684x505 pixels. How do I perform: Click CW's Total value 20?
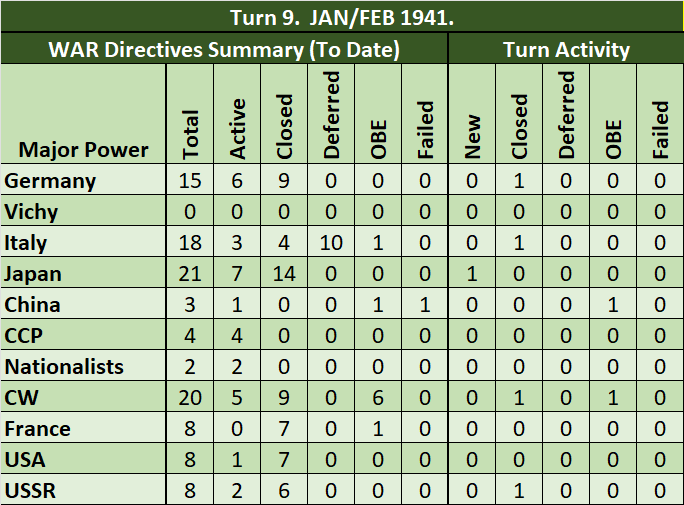[190, 397]
